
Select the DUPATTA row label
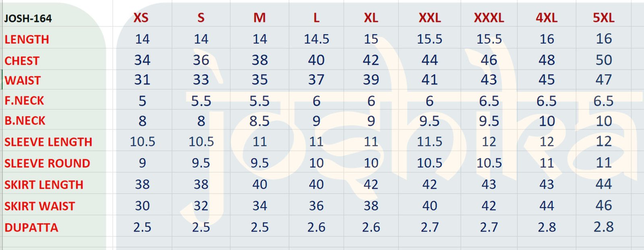coord(31,227)
